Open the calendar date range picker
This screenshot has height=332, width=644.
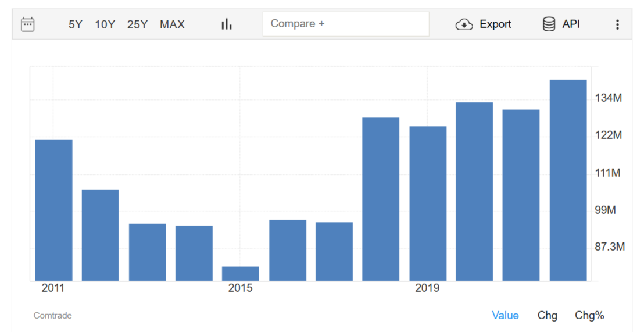point(27,24)
